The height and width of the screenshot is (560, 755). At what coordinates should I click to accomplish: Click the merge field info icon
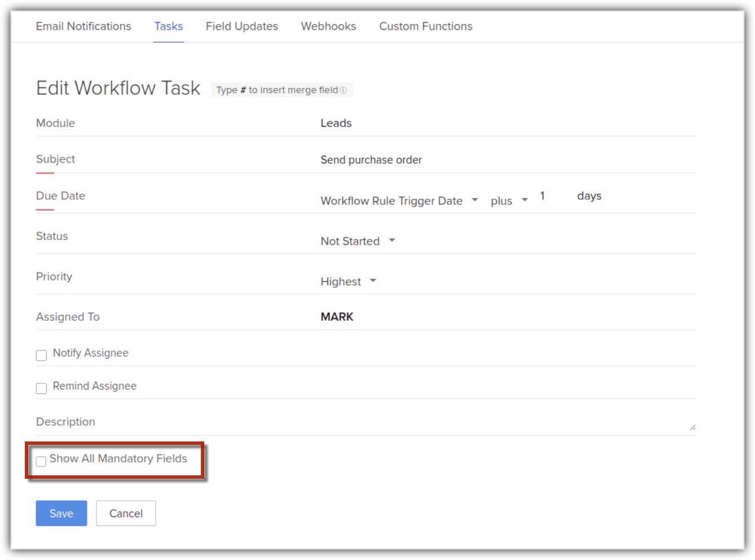pos(343,90)
